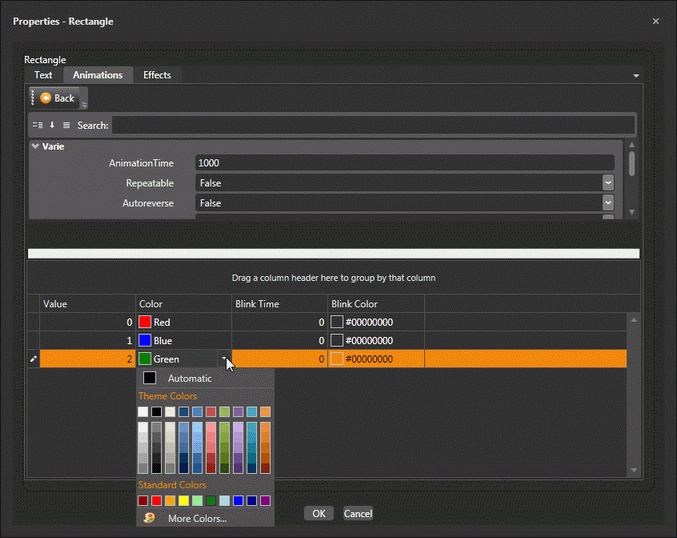This screenshot has width=677, height=538.
Task: Pick light blue standard color
Action: [x=225, y=500]
